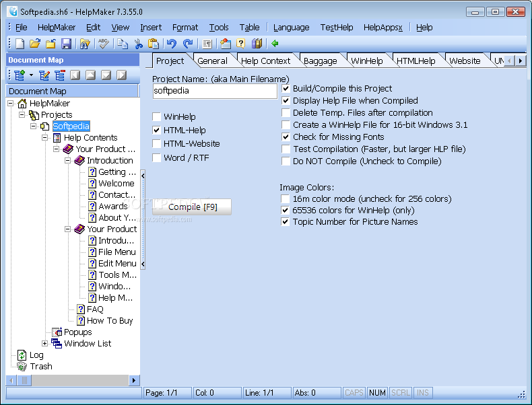The width and height of the screenshot is (532, 405).
Task: Switch to the Help Context tab
Action: 265,61
